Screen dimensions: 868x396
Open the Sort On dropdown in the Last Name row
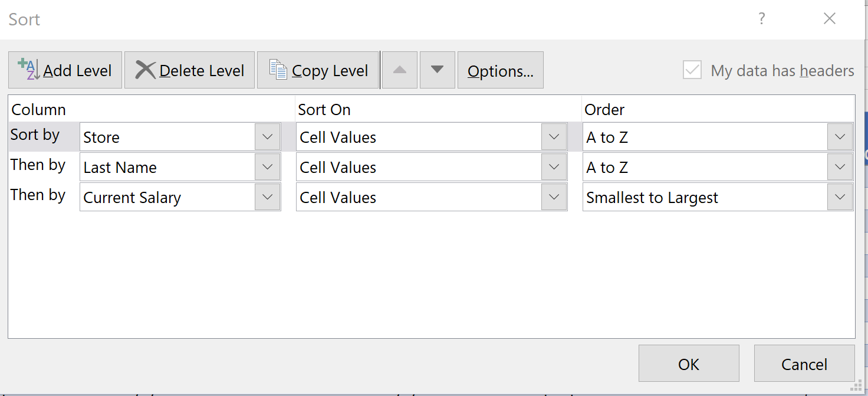(x=554, y=167)
